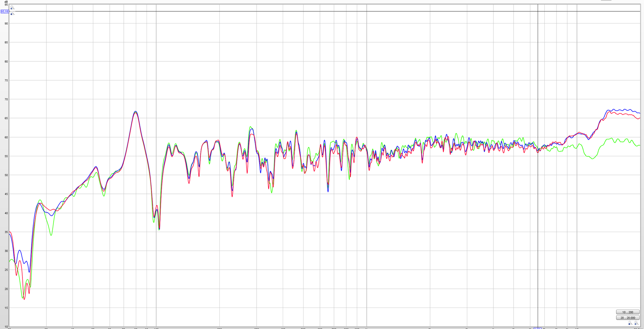This screenshot has height=329, width=644.
Task: Click the dB unit label on vertical axis
Action: (x=6, y=2)
